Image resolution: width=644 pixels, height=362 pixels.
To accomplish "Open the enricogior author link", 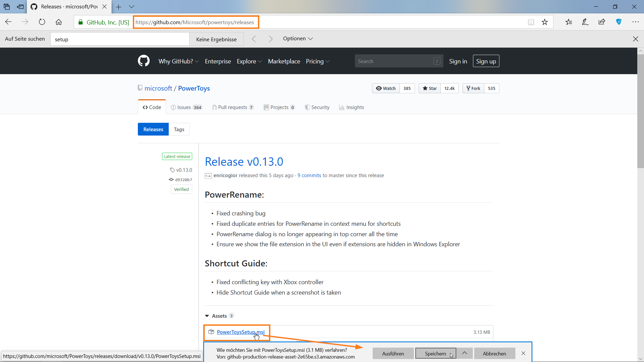I will click(225, 175).
